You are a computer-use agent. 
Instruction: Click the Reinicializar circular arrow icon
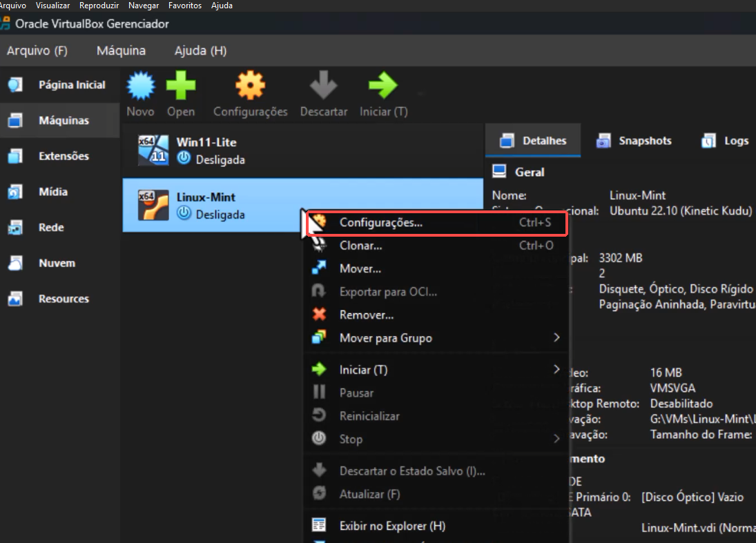pos(319,415)
